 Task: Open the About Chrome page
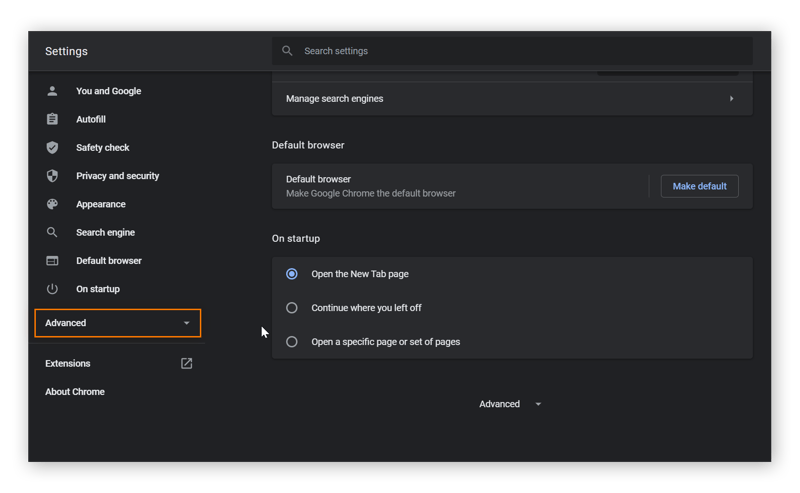[75, 392]
